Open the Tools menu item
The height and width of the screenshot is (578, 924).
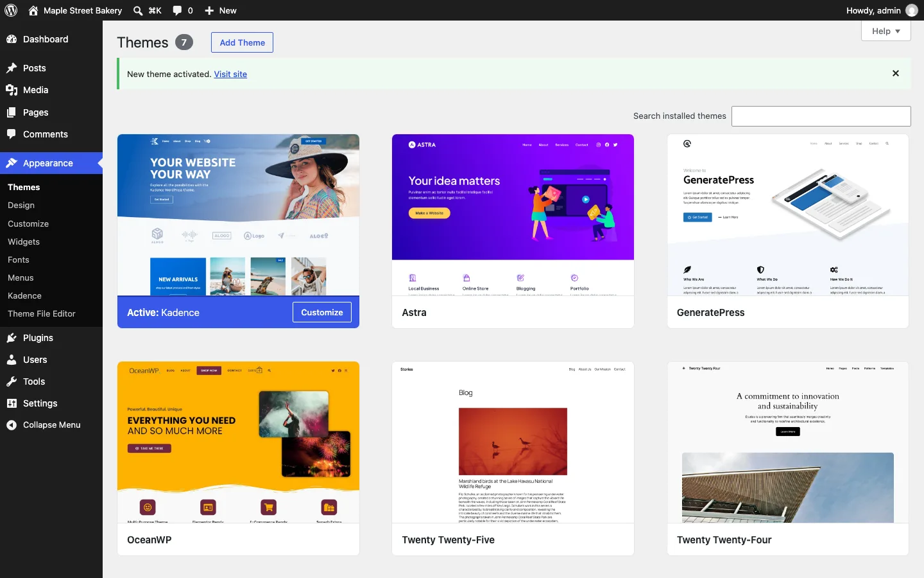click(51, 381)
